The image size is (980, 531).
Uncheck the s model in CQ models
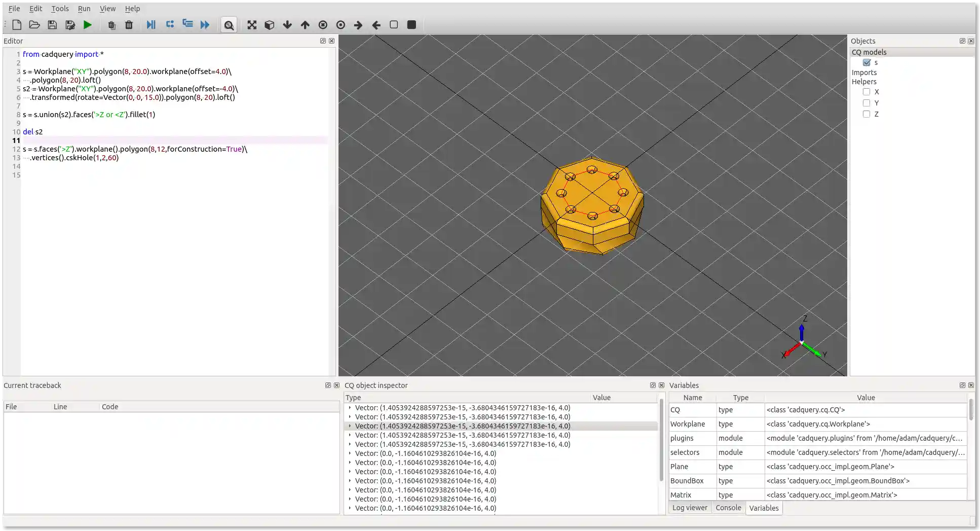pos(867,62)
